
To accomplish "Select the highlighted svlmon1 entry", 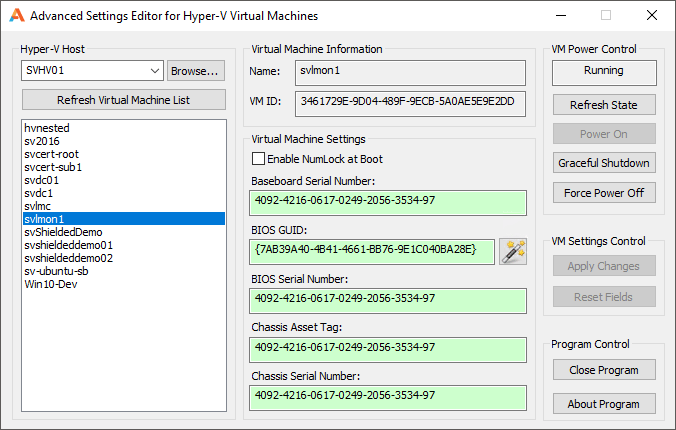I will coord(124,219).
